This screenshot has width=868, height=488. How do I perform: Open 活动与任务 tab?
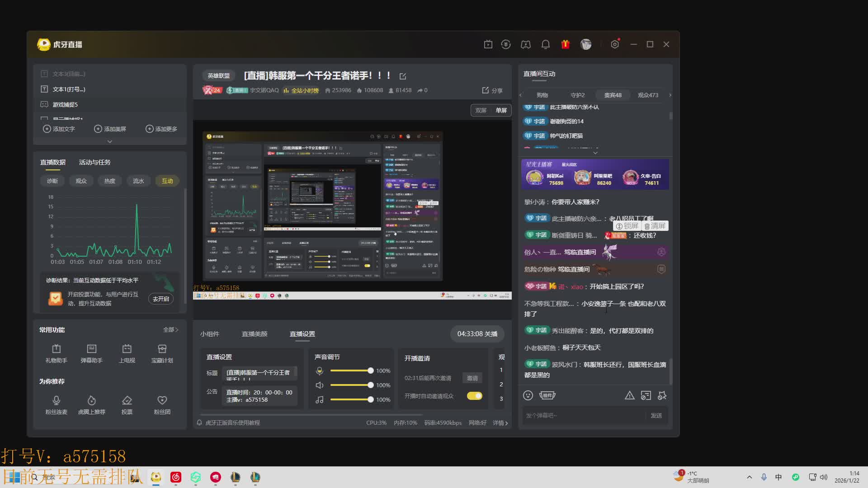pyautogui.click(x=94, y=162)
